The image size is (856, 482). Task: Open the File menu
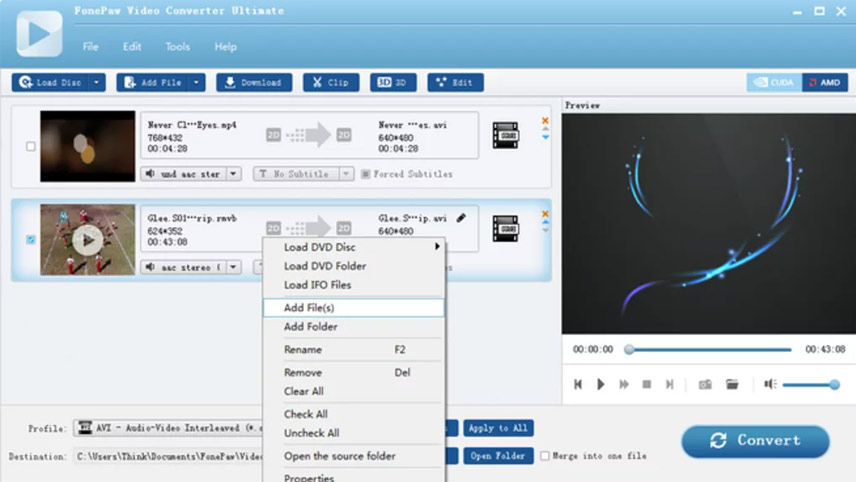(91, 47)
